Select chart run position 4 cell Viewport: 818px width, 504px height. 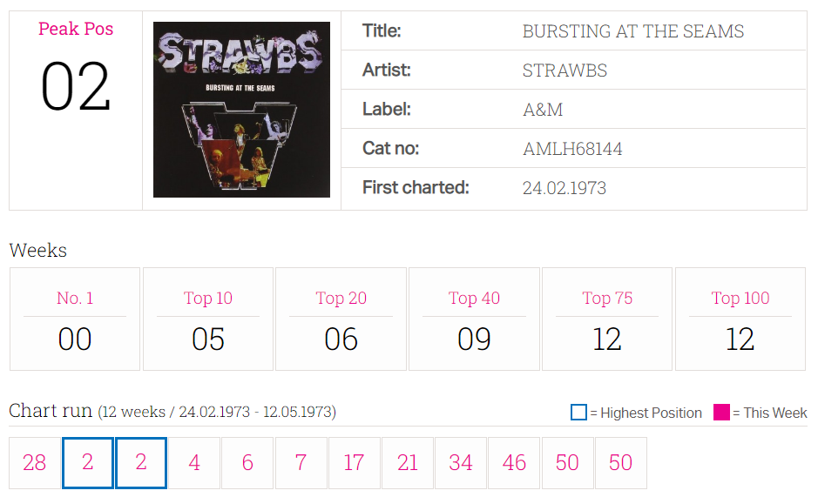click(x=194, y=463)
